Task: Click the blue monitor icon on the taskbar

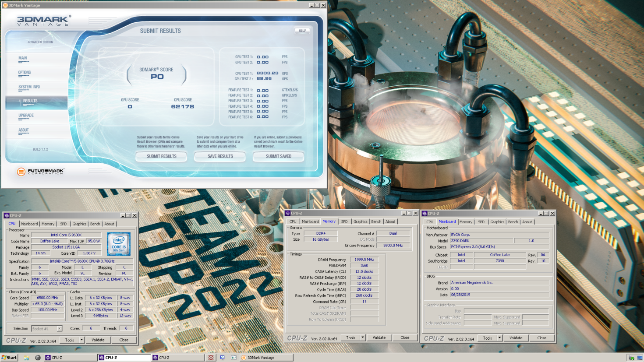Action: pyautogui.click(x=223, y=358)
